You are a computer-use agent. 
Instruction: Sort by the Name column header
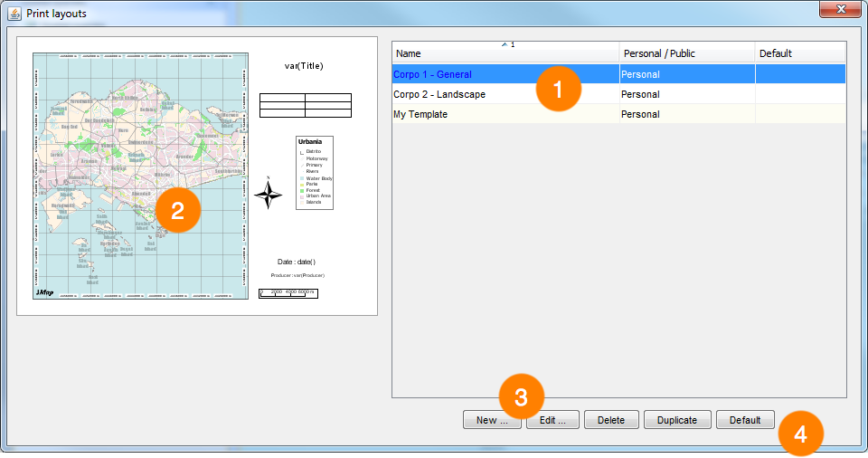point(505,53)
